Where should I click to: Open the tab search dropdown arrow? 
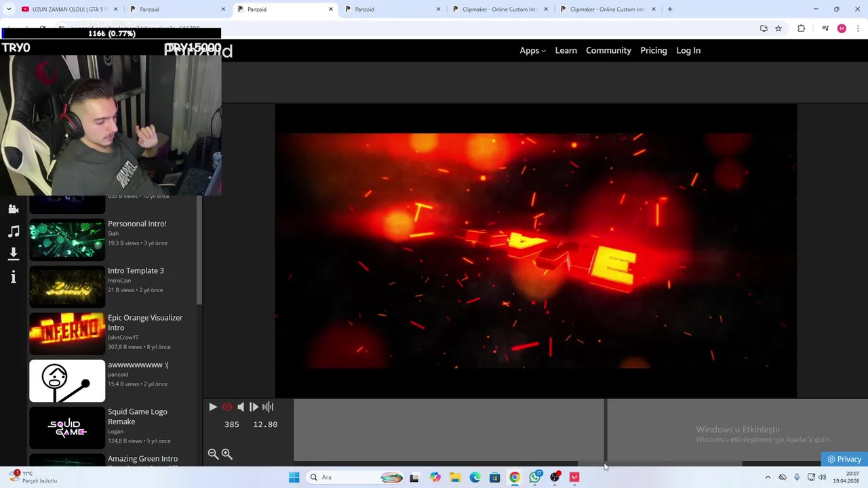tap(8, 9)
